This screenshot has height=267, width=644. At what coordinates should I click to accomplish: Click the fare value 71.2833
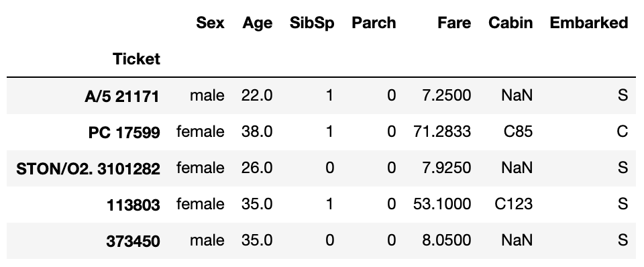pos(442,131)
